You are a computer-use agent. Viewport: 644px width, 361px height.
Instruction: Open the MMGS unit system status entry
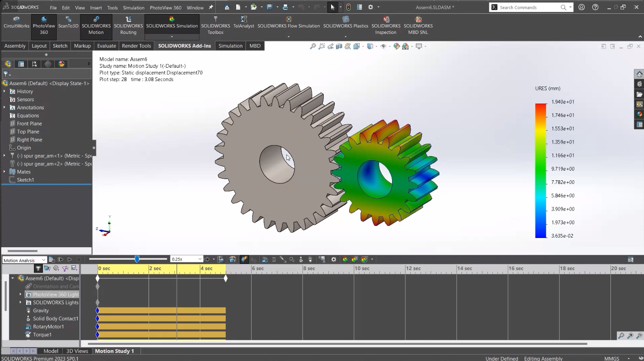tap(612, 358)
